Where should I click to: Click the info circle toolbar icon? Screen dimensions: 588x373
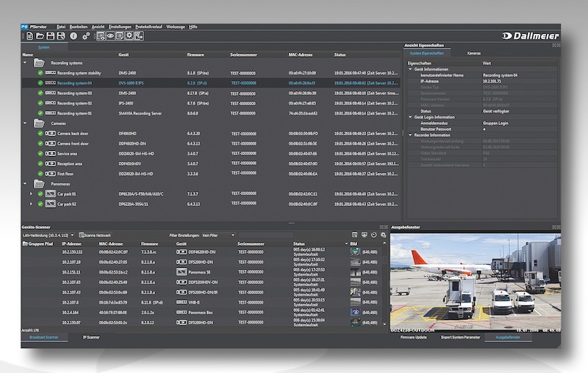(73, 35)
